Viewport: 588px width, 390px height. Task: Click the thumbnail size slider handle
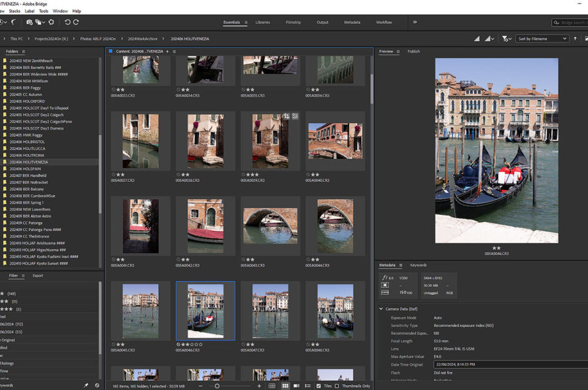(x=217, y=386)
